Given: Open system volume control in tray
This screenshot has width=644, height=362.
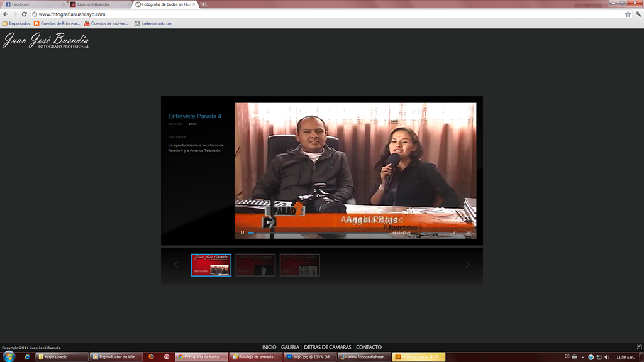Looking at the screenshot, I should click(607, 357).
